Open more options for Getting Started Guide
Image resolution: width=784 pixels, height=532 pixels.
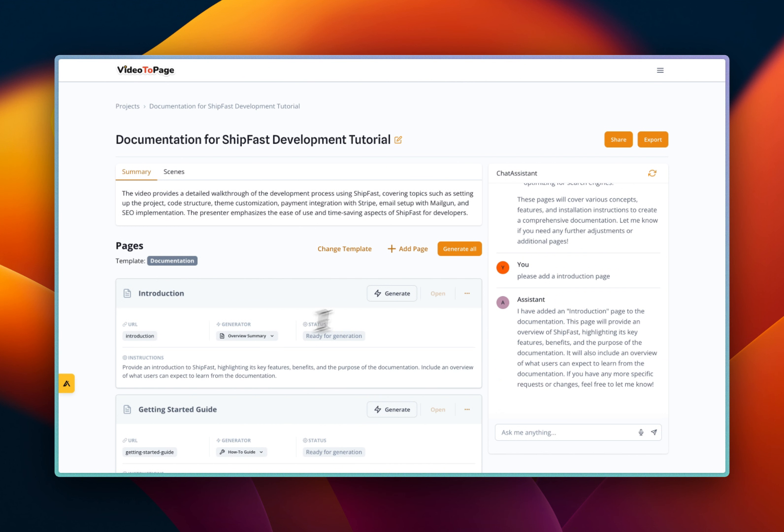[467, 410]
